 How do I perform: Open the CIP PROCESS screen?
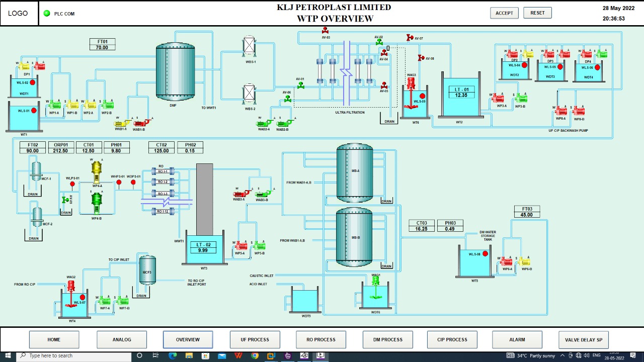452,340
